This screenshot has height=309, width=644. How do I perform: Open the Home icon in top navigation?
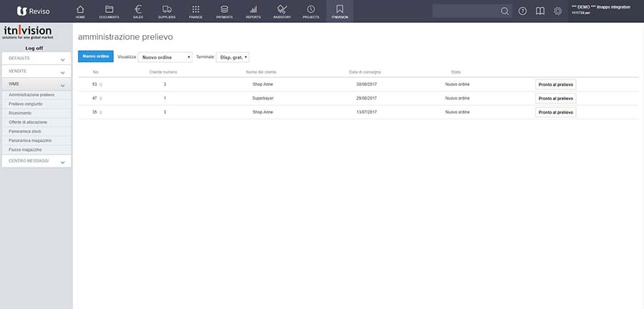79,11
